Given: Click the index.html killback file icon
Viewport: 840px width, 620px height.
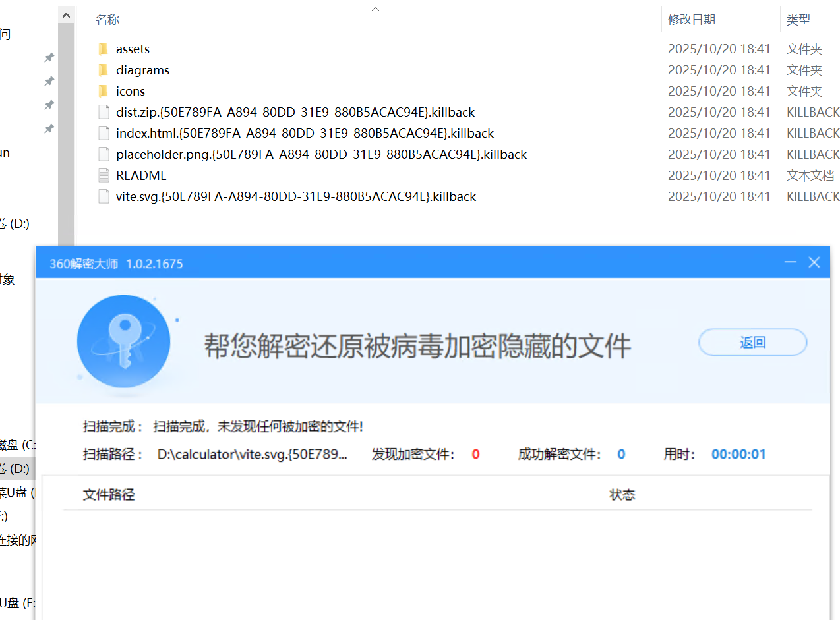Looking at the screenshot, I should pos(103,133).
